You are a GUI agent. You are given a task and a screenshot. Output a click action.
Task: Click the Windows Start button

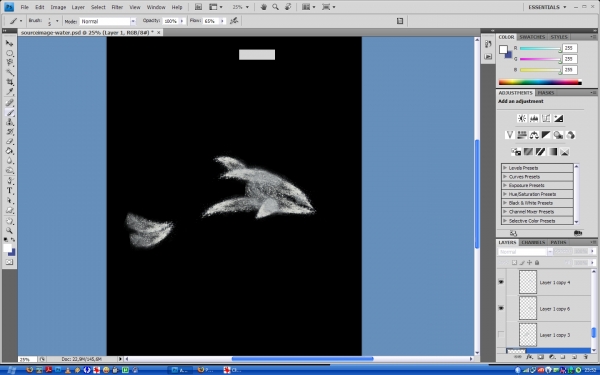click(x=10, y=370)
